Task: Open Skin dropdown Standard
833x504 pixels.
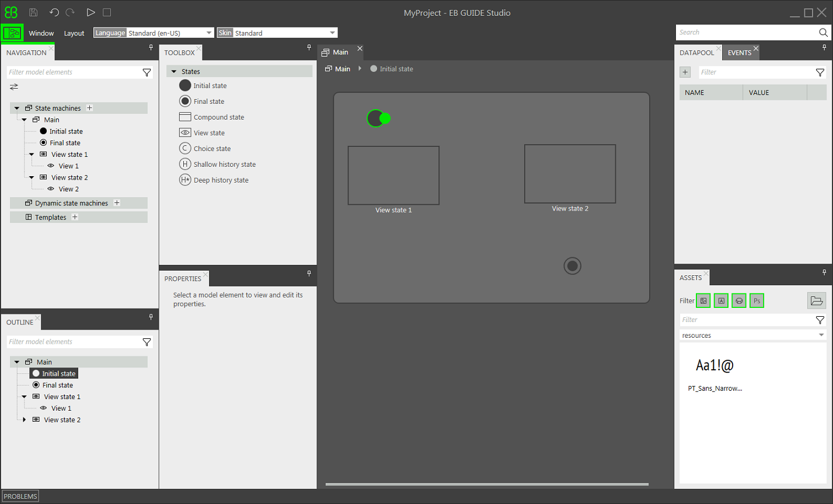Action: pos(277,33)
